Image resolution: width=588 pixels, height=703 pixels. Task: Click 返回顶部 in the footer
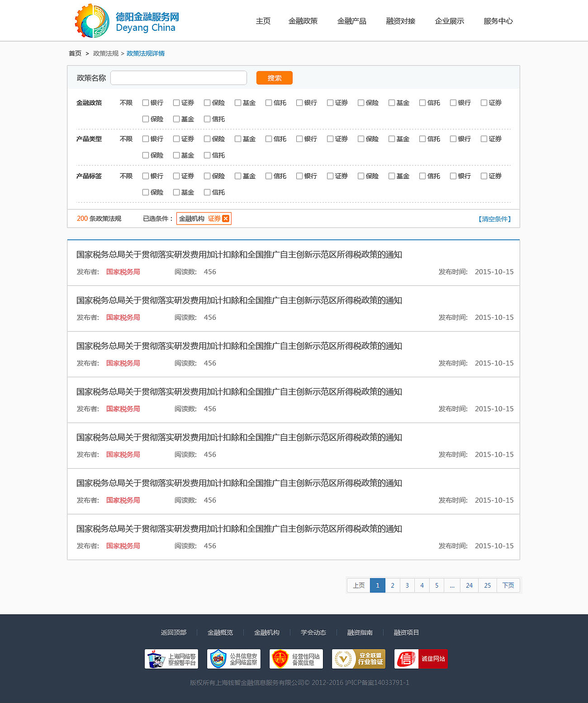point(174,633)
